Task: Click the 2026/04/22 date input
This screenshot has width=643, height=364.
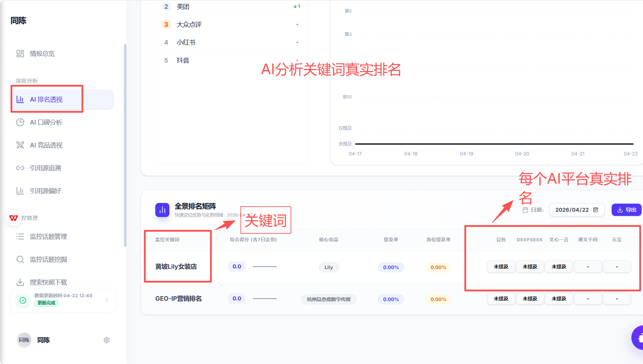Action: coord(577,210)
